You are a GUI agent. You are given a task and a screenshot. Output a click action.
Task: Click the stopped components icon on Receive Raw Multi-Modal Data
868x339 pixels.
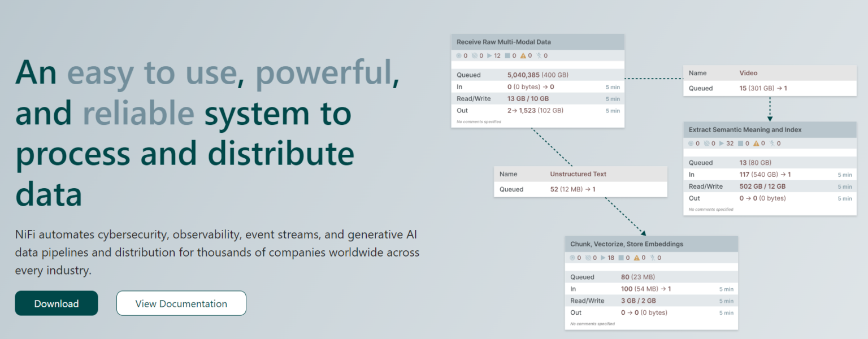[x=509, y=55]
